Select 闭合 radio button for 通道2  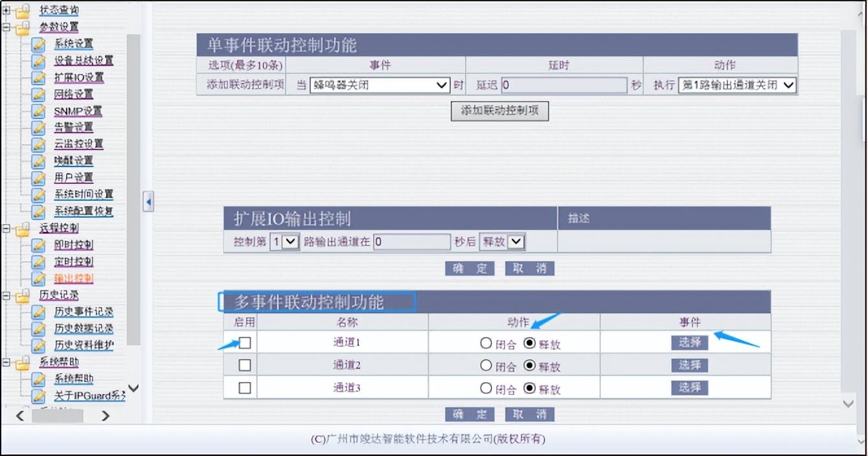pos(486,366)
